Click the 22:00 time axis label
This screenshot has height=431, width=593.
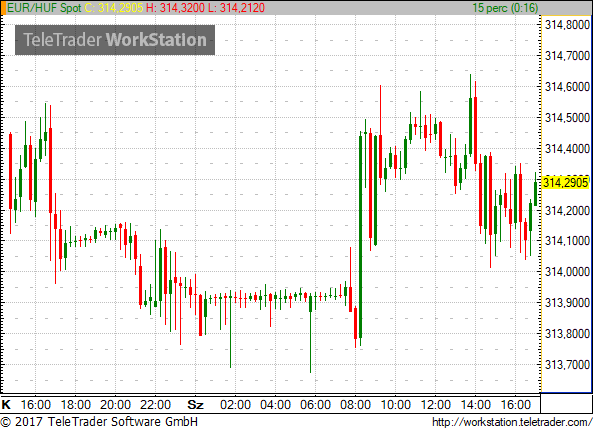155,405
